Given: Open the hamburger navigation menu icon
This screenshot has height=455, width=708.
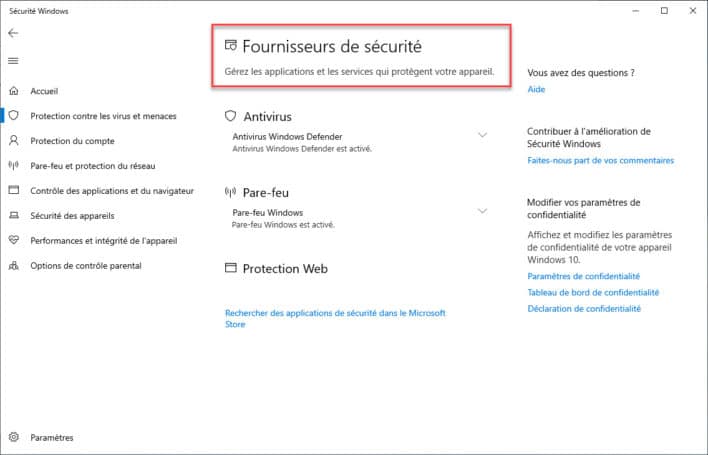Looking at the screenshot, I should coord(13,61).
